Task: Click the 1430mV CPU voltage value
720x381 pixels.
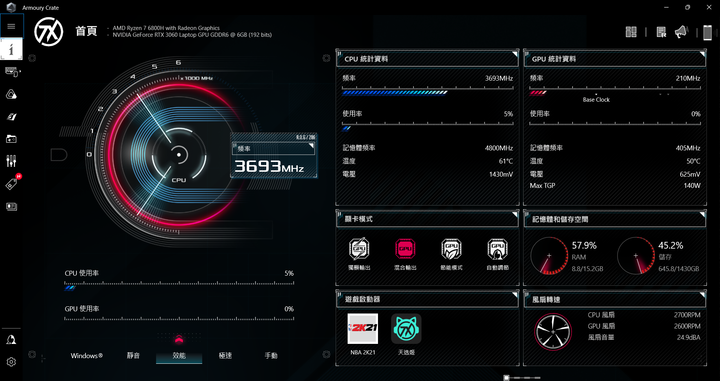Action: (501, 174)
